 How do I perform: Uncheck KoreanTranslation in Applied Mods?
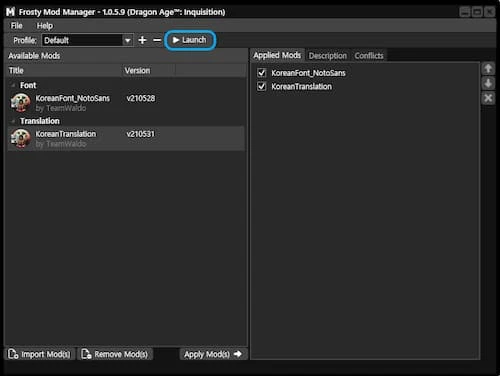pos(262,86)
